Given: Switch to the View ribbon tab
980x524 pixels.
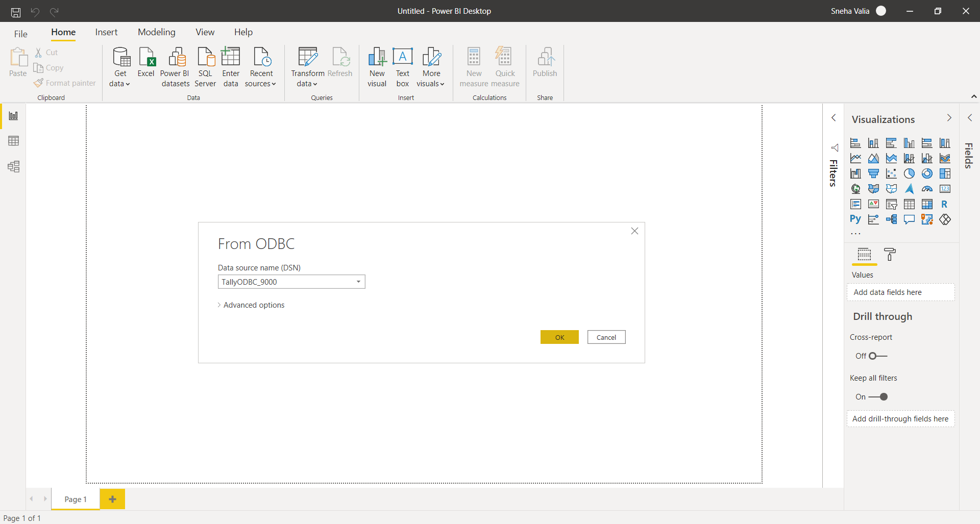Looking at the screenshot, I should (205, 32).
